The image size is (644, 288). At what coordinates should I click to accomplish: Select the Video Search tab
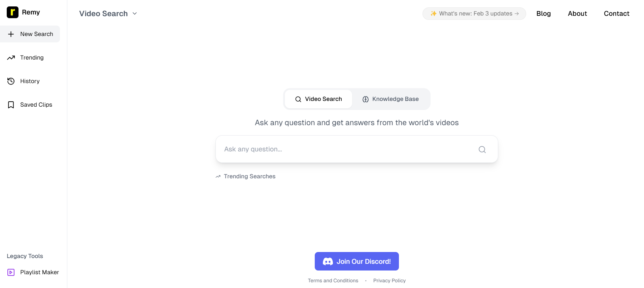pos(318,99)
